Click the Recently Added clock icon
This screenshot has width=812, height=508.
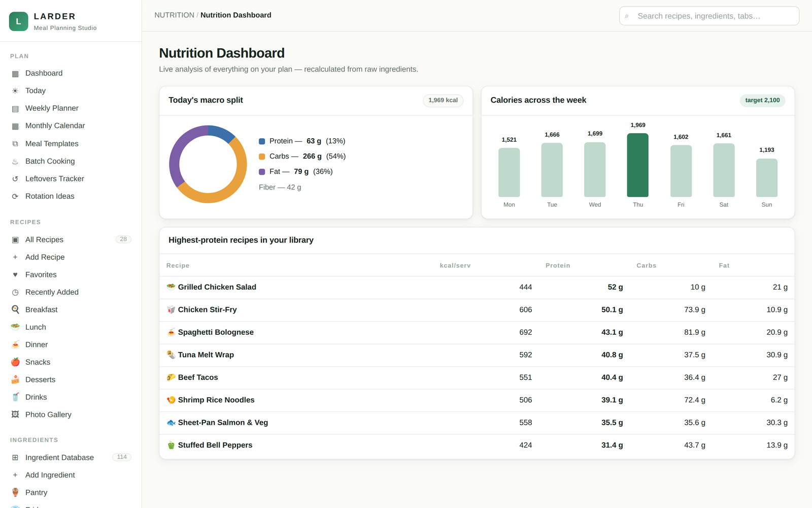[15, 292]
